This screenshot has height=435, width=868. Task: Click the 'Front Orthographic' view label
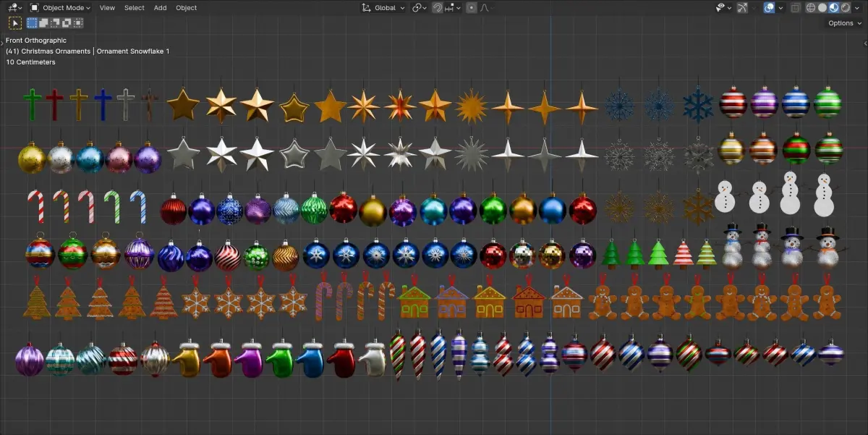[x=36, y=41]
